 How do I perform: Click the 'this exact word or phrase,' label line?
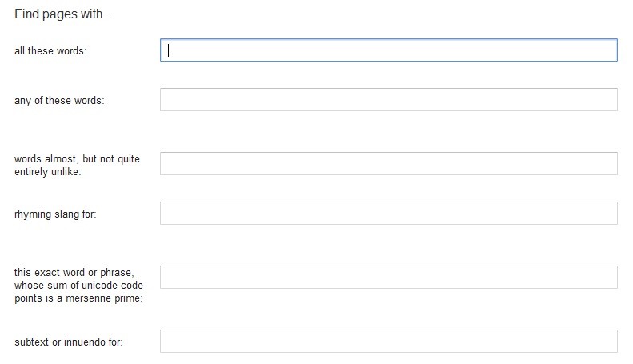tap(74, 273)
